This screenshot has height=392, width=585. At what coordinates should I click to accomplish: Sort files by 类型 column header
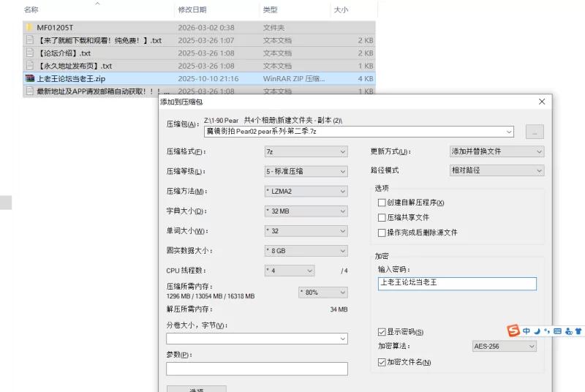[270, 10]
